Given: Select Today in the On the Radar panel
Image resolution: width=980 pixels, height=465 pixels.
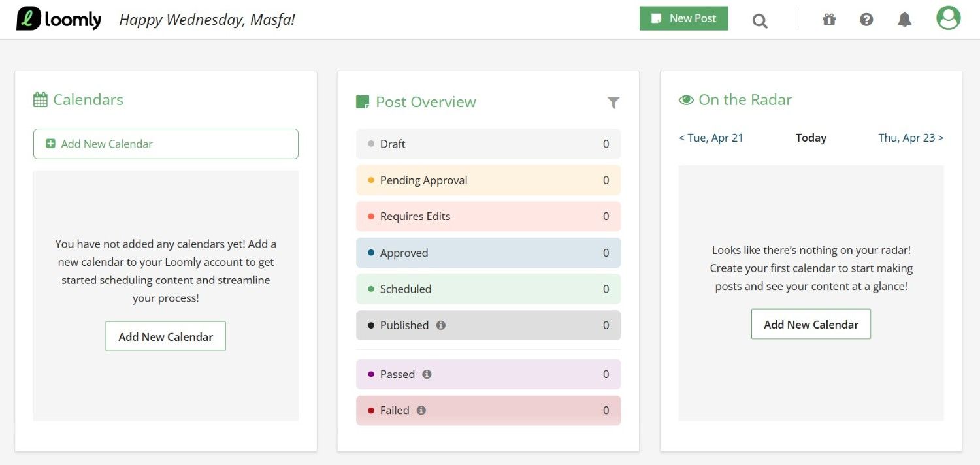Looking at the screenshot, I should point(811,138).
